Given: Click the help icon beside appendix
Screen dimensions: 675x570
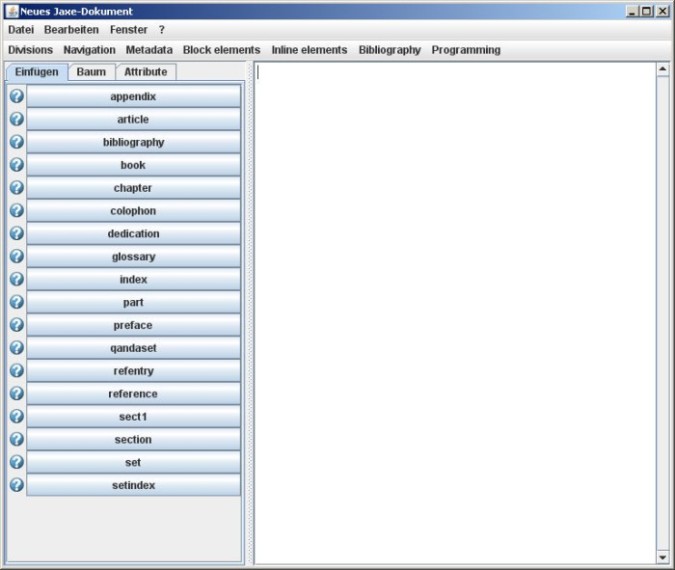Looking at the screenshot, I should point(16,97).
